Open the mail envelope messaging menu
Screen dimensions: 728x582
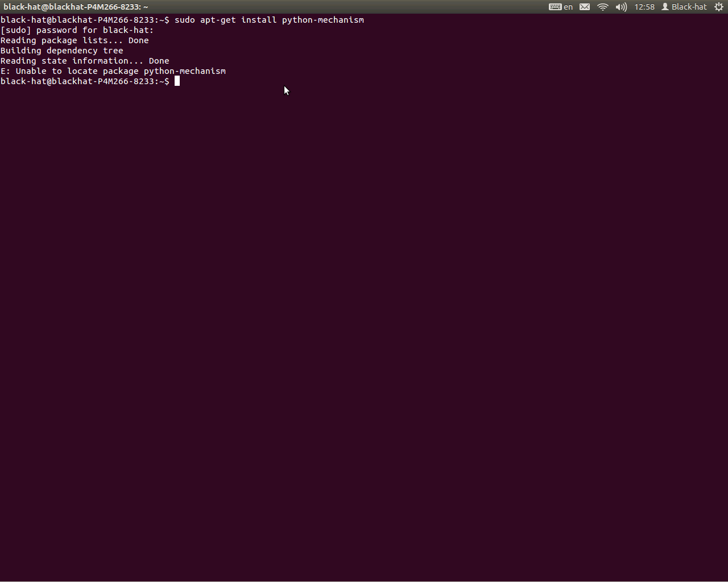[585, 7]
